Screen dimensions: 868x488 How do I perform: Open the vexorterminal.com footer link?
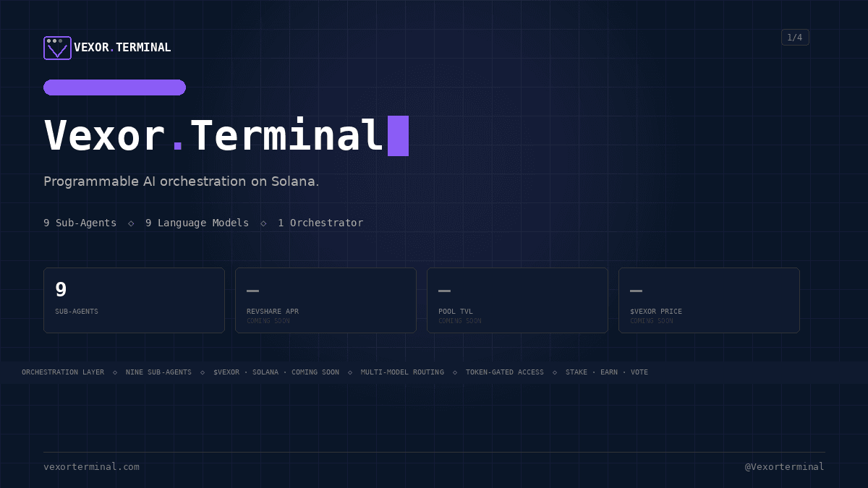(x=91, y=467)
